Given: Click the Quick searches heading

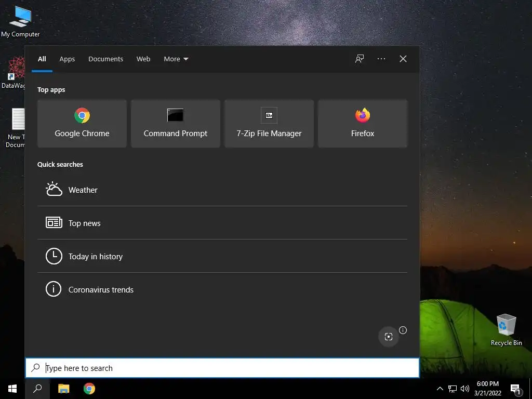Looking at the screenshot, I should tap(60, 164).
